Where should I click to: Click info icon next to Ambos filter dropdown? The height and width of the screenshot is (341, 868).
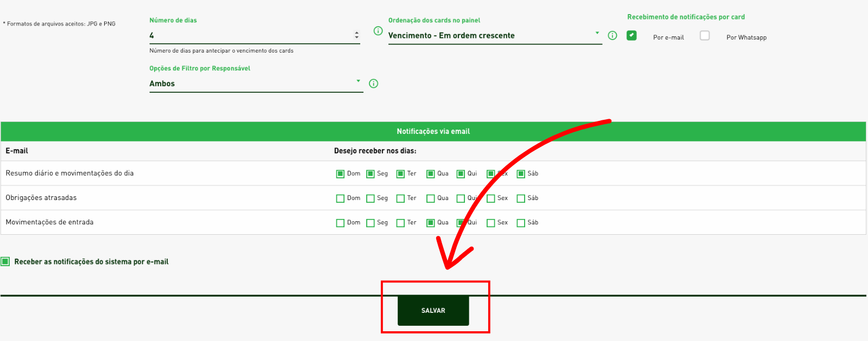tap(373, 83)
